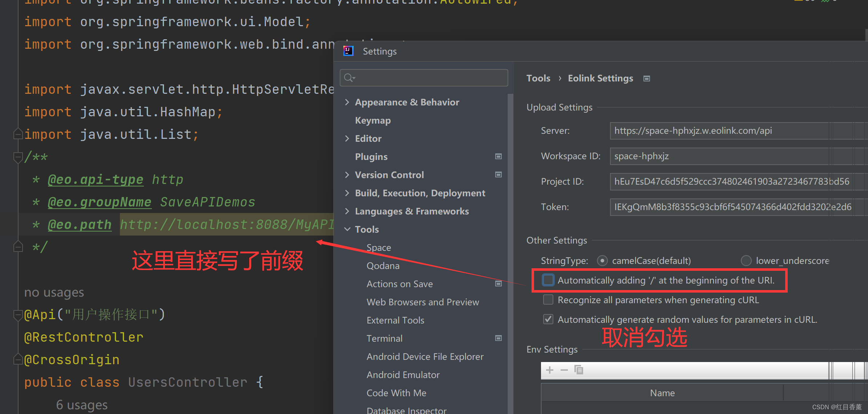Screen dimensions: 868x414
Task: Click the project-level icon beside Plugins
Action: pos(498,156)
